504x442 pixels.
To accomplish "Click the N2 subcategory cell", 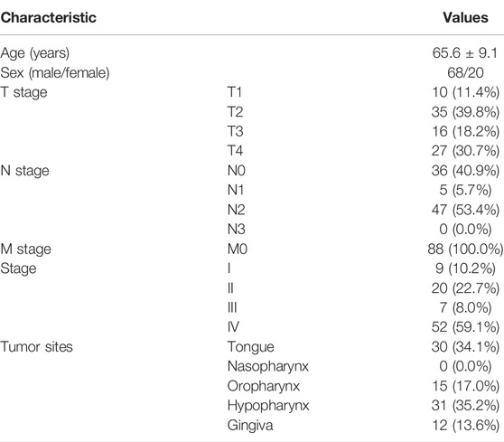I will (x=237, y=210).
